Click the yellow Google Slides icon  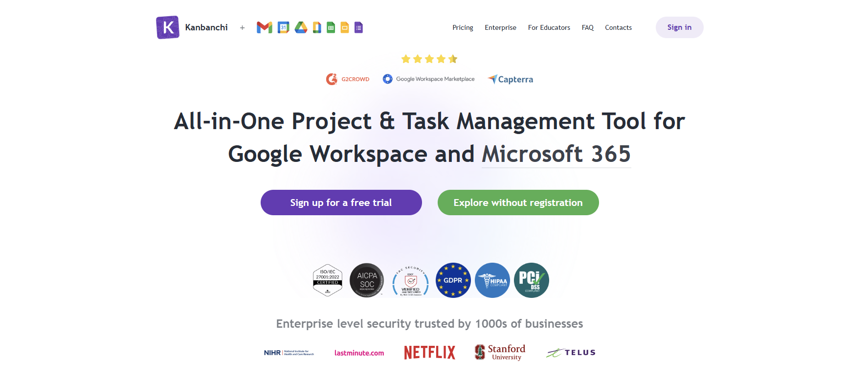pos(345,27)
